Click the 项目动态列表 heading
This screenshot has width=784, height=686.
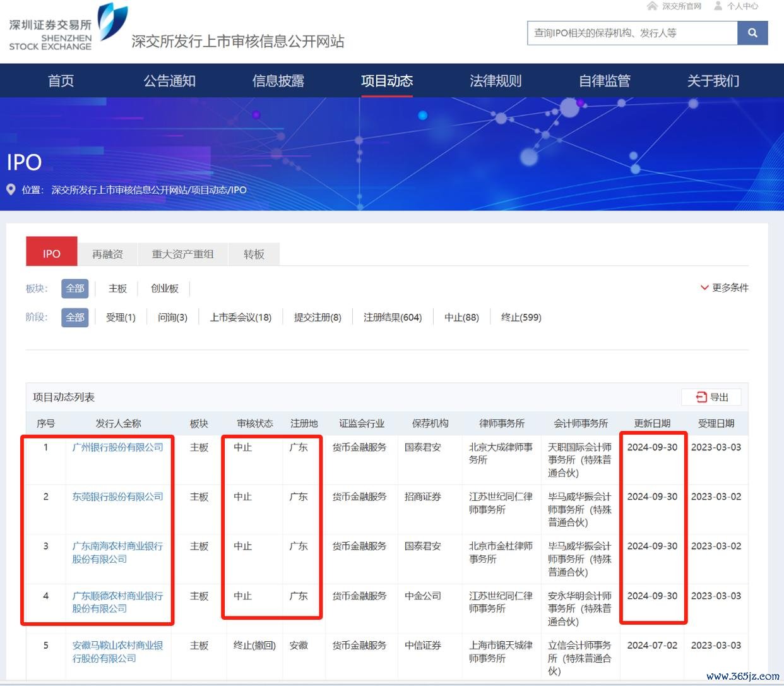pyautogui.click(x=64, y=397)
